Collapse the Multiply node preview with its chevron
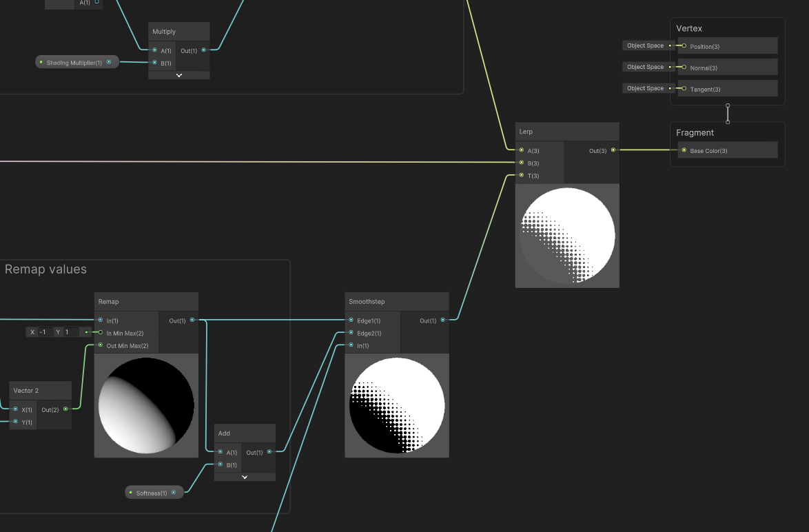The width and height of the screenshot is (809, 532). [178, 74]
